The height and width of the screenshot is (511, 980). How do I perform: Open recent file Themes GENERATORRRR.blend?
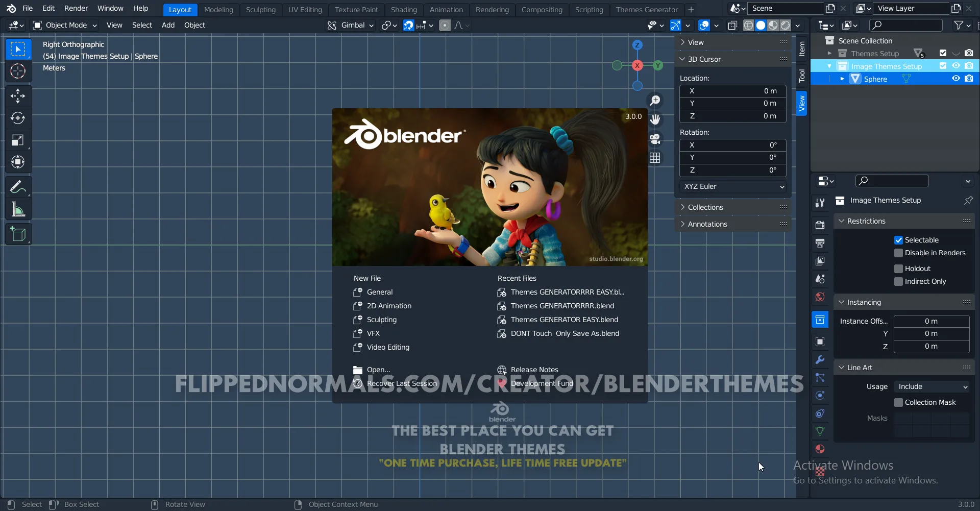[562, 306]
